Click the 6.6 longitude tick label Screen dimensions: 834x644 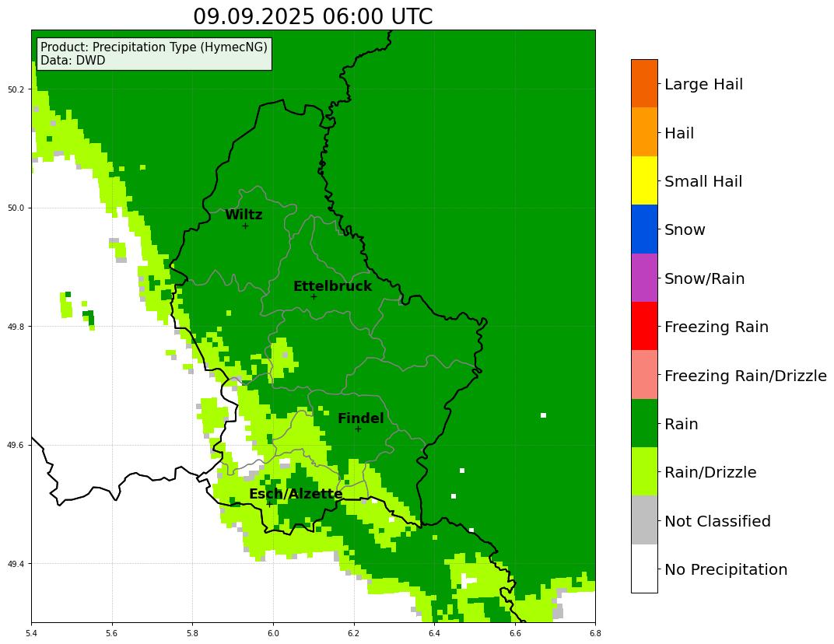point(515,633)
